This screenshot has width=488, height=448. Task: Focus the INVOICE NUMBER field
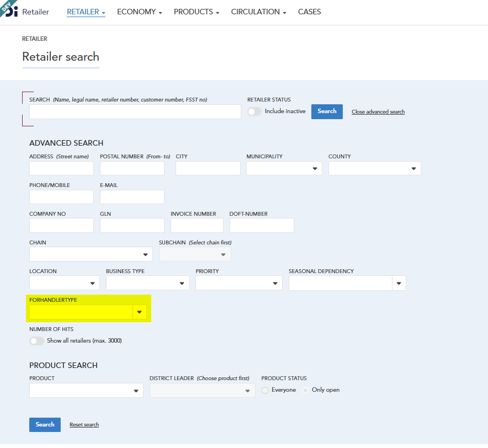pos(197,225)
